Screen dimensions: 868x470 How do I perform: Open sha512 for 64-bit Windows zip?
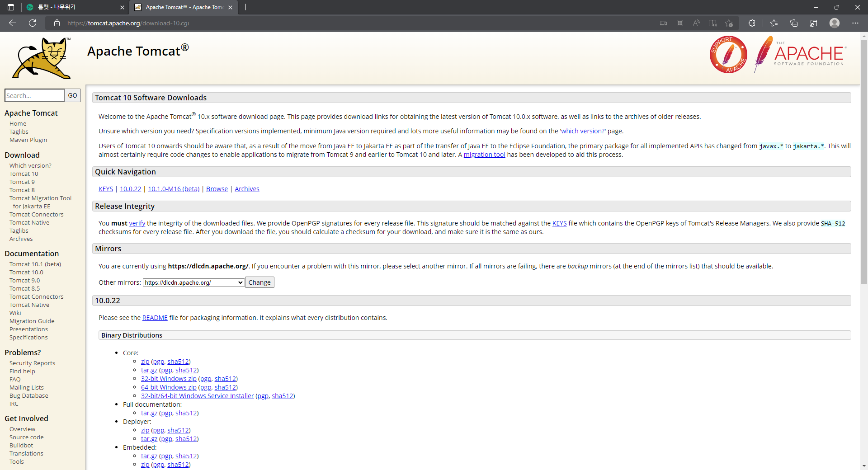(225, 387)
